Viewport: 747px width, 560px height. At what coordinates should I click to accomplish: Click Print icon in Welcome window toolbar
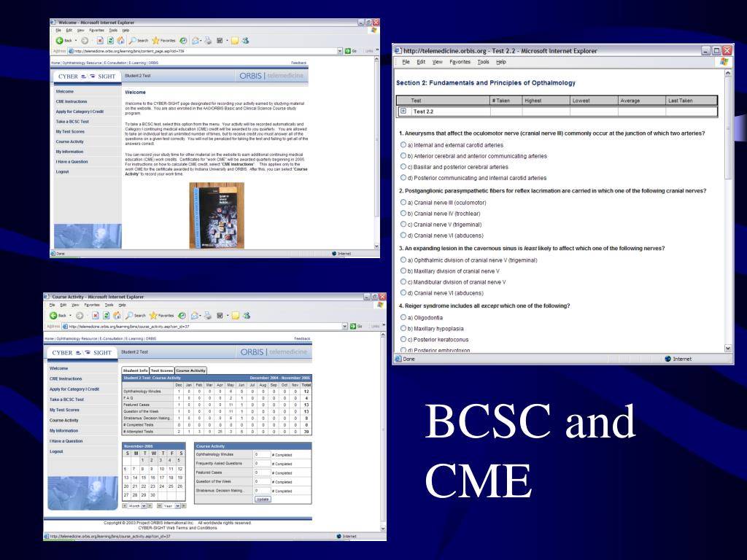[x=208, y=41]
